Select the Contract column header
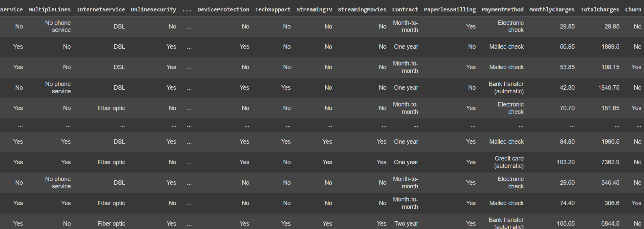 [405, 9]
